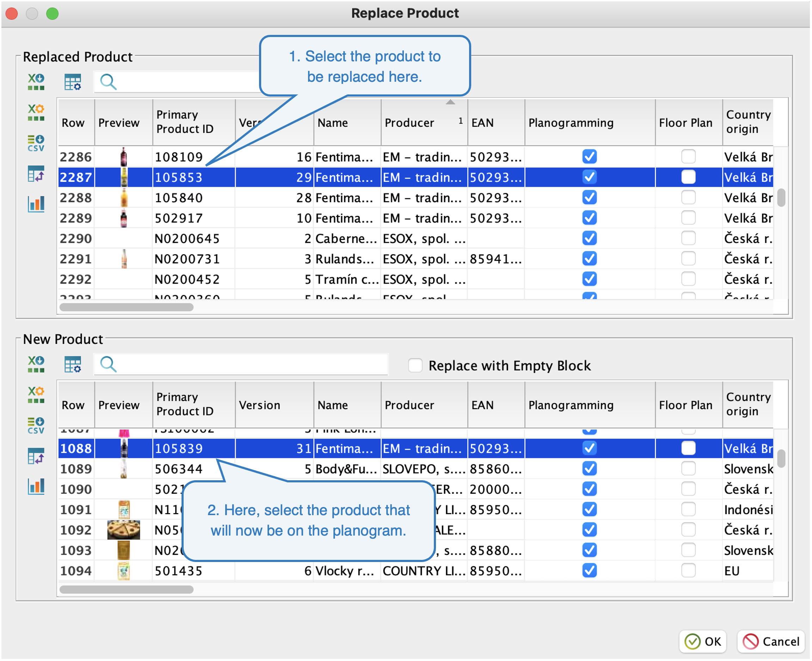Select row 2290 product N0200645
The height and width of the screenshot is (661, 812).
pos(187,238)
